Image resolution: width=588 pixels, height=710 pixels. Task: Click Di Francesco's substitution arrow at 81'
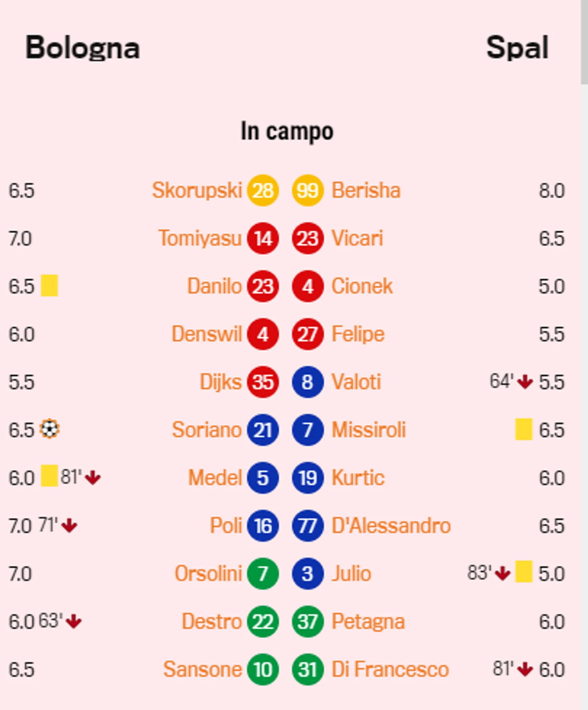[525, 669]
